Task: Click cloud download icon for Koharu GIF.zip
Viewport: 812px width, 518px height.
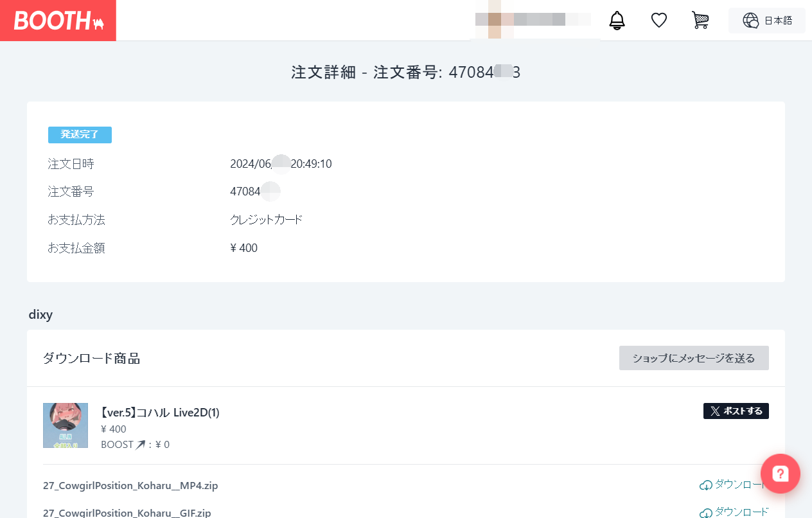Action: click(x=706, y=513)
